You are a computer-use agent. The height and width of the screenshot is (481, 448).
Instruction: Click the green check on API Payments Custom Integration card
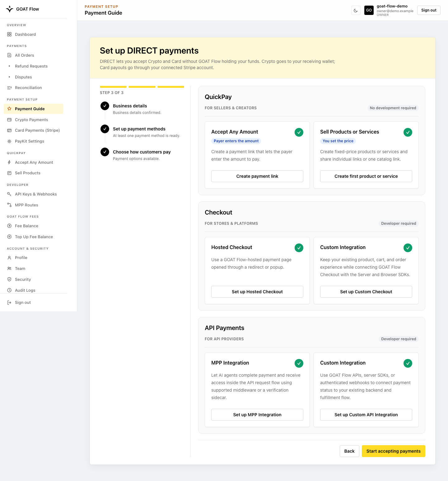point(408,363)
